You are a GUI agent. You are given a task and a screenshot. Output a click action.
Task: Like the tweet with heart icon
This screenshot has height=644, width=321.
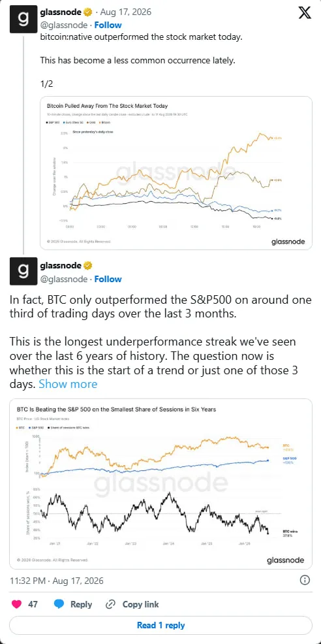(18, 604)
